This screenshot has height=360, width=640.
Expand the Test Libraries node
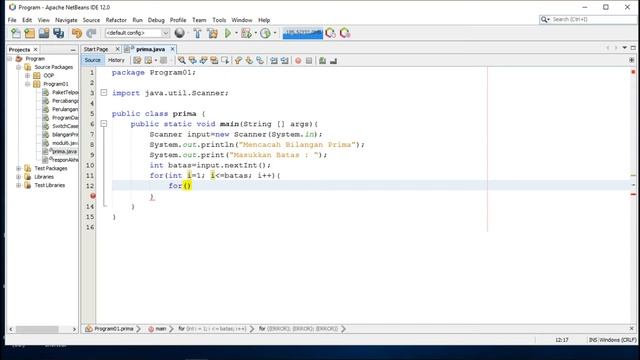tap(19, 185)
